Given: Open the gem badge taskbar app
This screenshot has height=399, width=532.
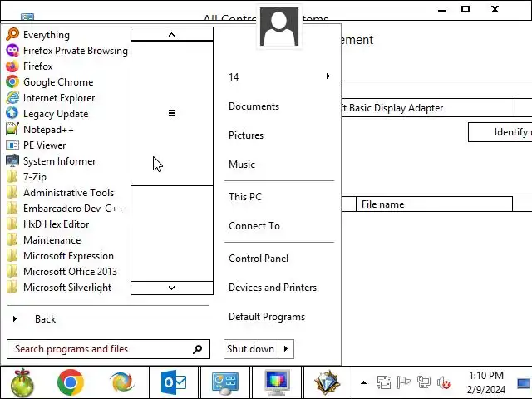Looking at the screenshot, I should [328, 382].
